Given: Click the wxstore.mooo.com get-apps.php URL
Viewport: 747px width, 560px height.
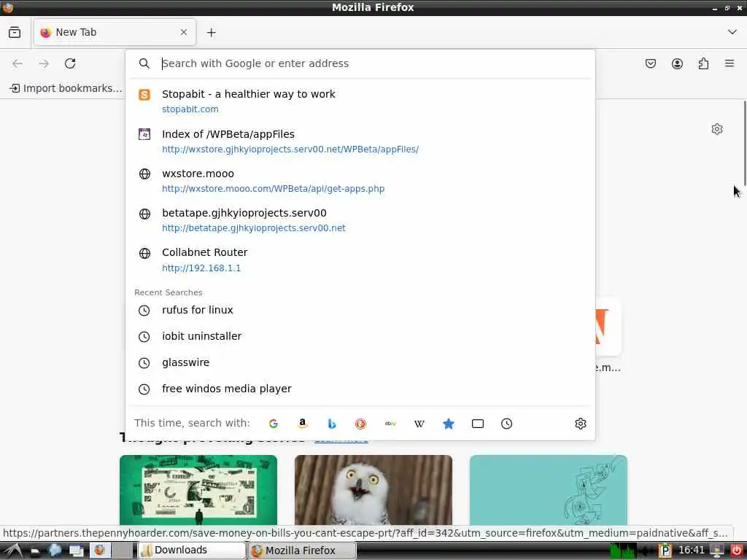Looking at the screenshot, I should pyautogui.click(x=273, y=189).
